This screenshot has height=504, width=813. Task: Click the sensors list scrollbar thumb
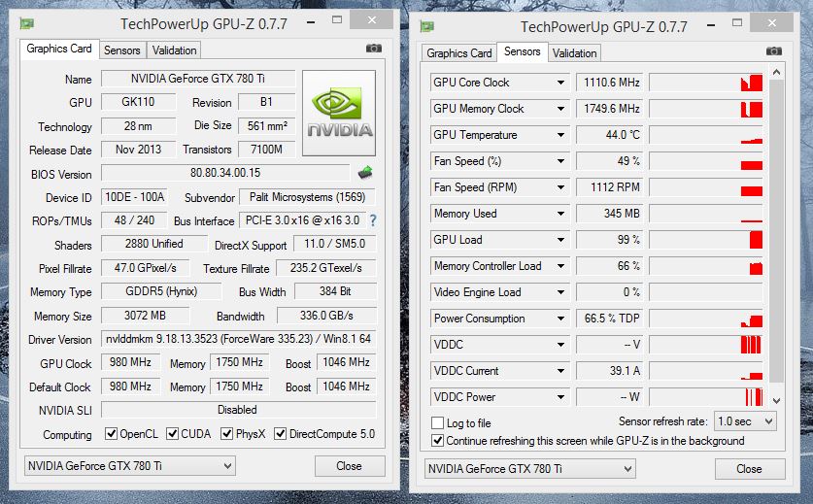[776, 231]
